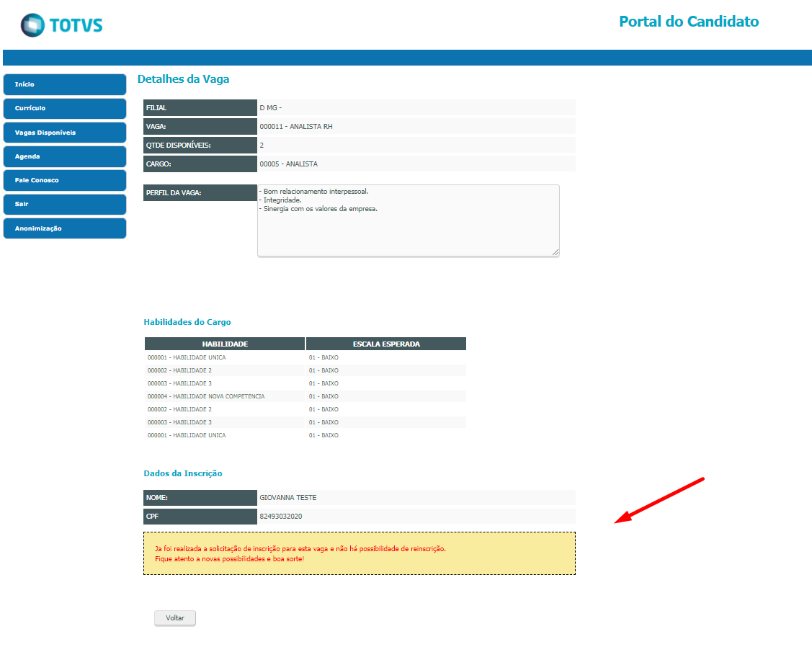812x647 pixels.
Task: Click the ESCALA ESPERADA column header
Action: 386,344
